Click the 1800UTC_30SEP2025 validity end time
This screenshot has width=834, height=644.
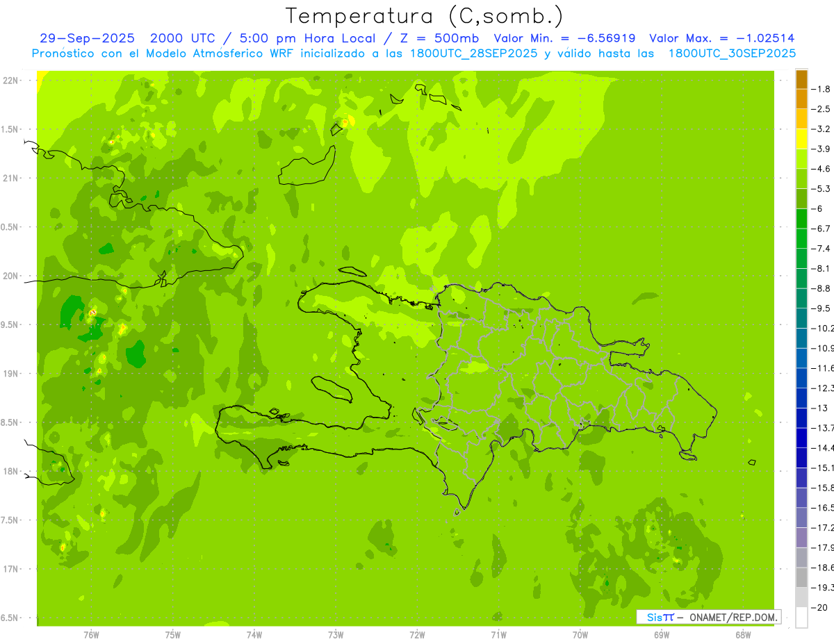pyautogui.click(x=732, y=53)
